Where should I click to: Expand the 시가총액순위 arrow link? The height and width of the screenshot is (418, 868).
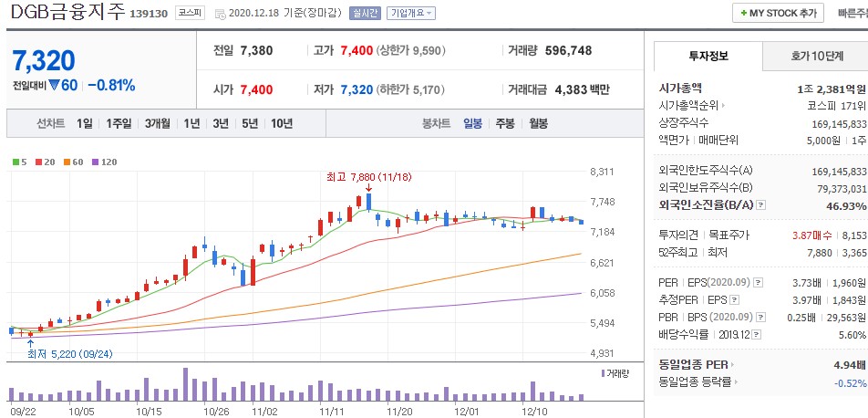point(693,105)
